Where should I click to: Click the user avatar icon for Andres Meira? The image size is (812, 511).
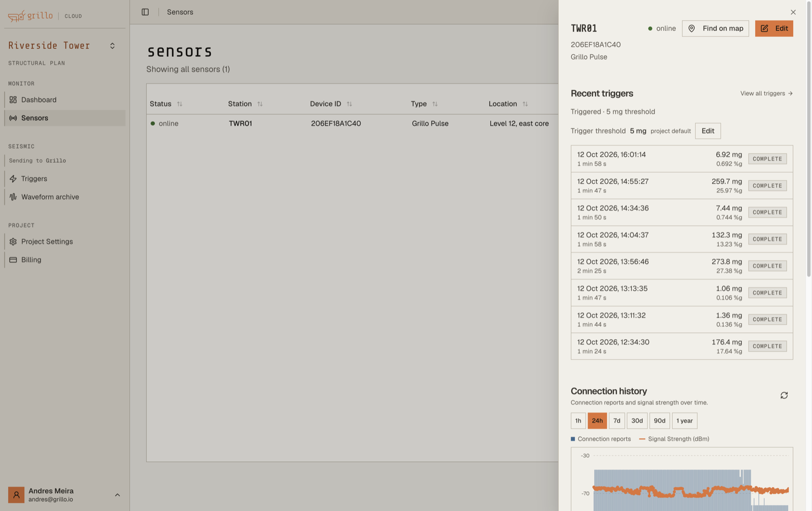[x=16, y=495]
